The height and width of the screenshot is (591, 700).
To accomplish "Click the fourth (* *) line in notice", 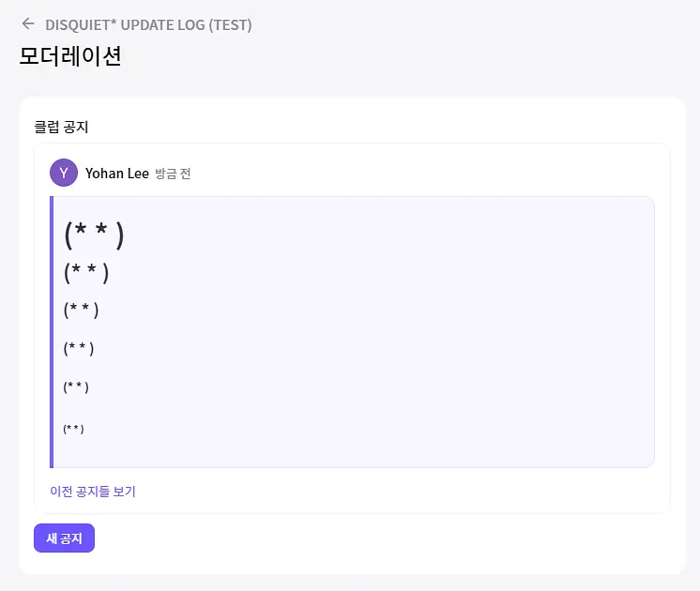I will (79, 348).
